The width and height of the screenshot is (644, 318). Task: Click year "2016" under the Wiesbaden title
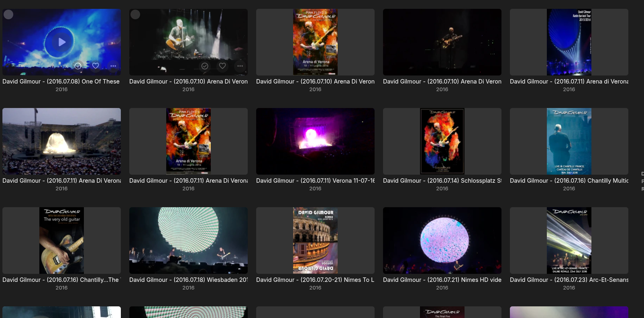pyautogui.click(x=188, y=288)
